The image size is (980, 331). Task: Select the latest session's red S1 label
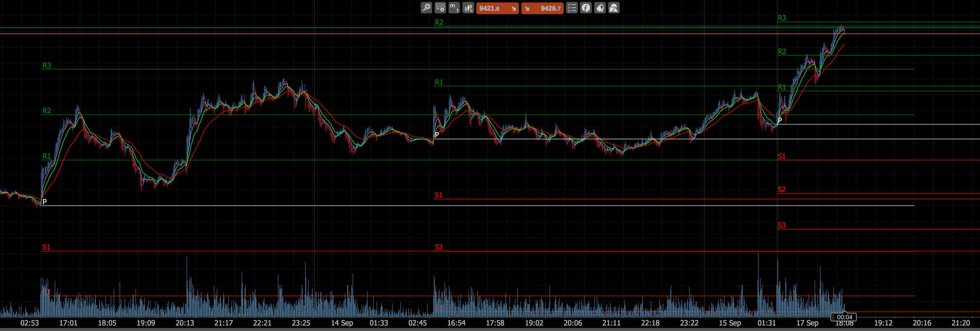click(x=782, y=157)
